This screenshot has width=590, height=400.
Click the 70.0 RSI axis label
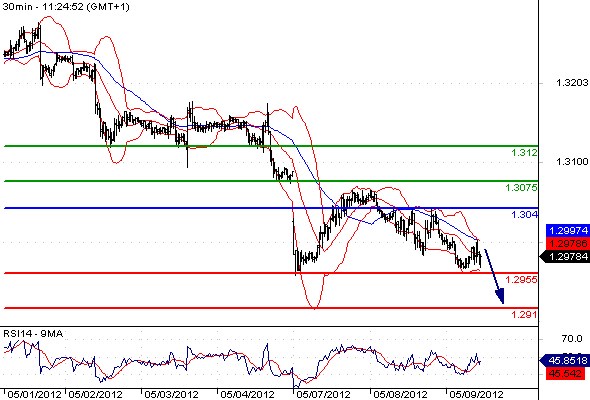click(572, 339)
